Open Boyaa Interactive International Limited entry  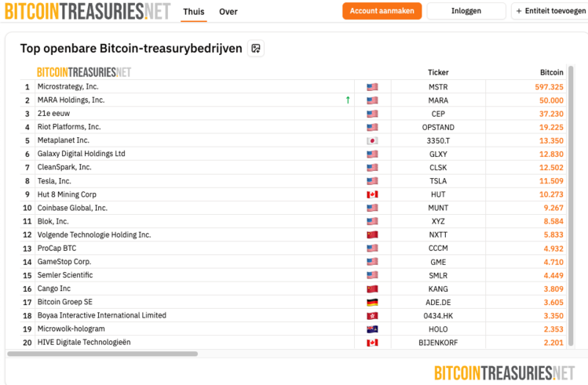tap(101, 315)
